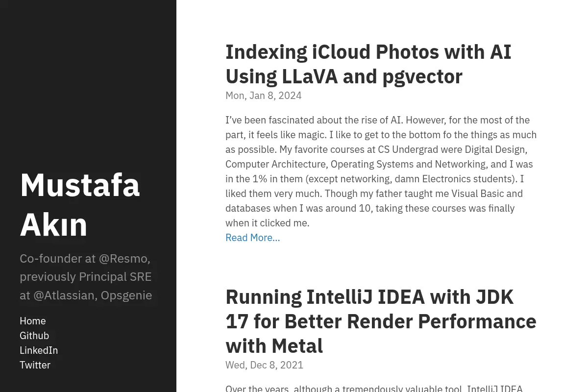Click the Mon, Jan 8, 2024 date

coord(263,96)
